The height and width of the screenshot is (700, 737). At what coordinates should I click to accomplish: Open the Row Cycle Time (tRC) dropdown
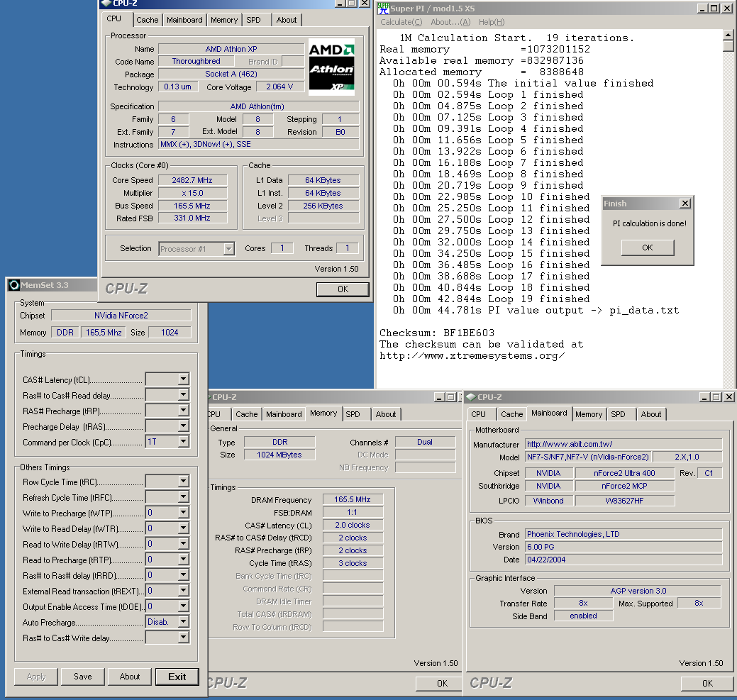click(184, 481)
